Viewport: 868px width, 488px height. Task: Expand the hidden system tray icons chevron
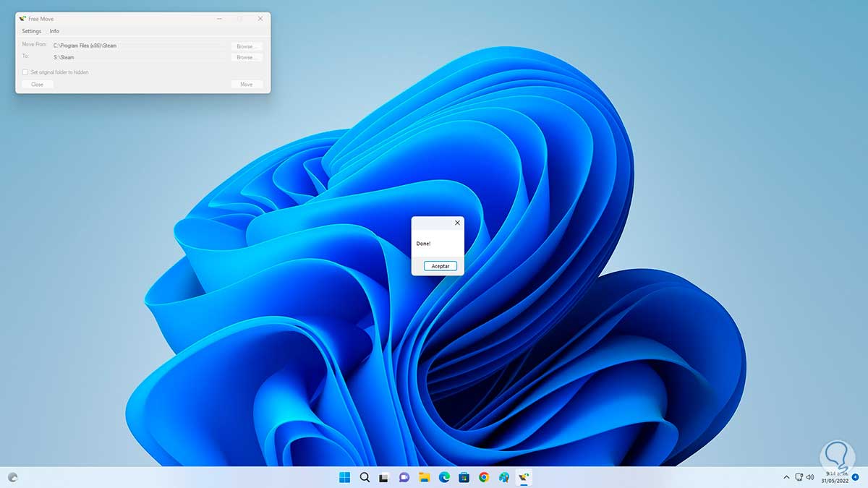(786, 477)
